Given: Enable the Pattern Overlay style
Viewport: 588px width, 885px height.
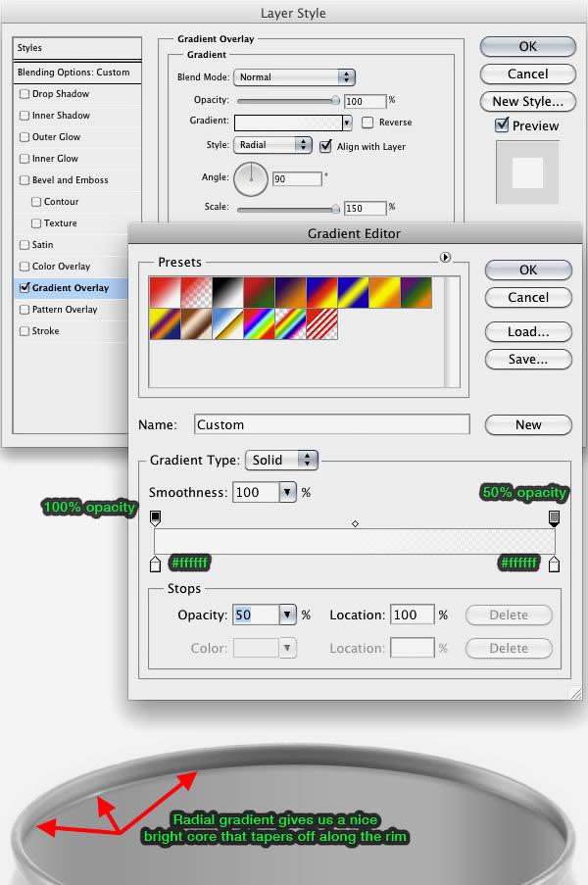Looking at the screenshot, I should click(24, 310).
